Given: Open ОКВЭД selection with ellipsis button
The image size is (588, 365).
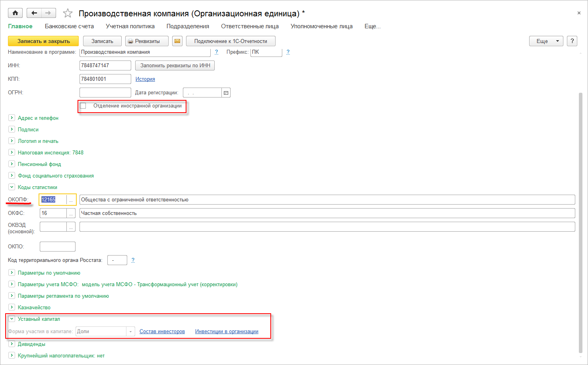Looking at the screenshot, I should pos(71,227).
